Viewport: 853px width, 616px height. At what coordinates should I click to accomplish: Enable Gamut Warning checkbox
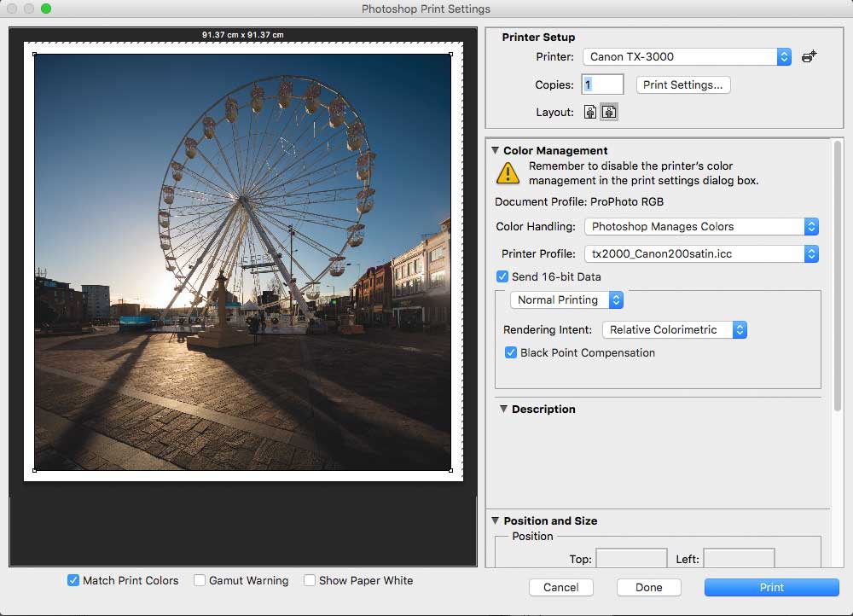[x=200, y=581]
